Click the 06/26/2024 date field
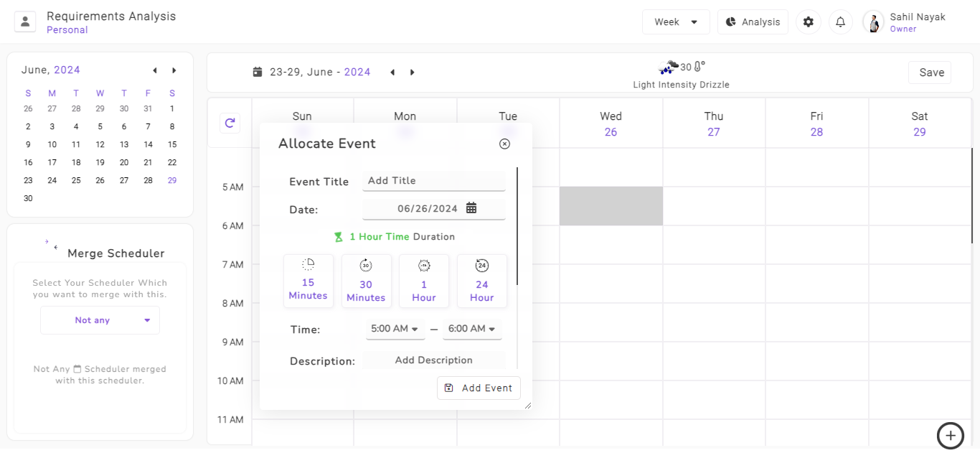980x458 pixels. coord(434,209)
